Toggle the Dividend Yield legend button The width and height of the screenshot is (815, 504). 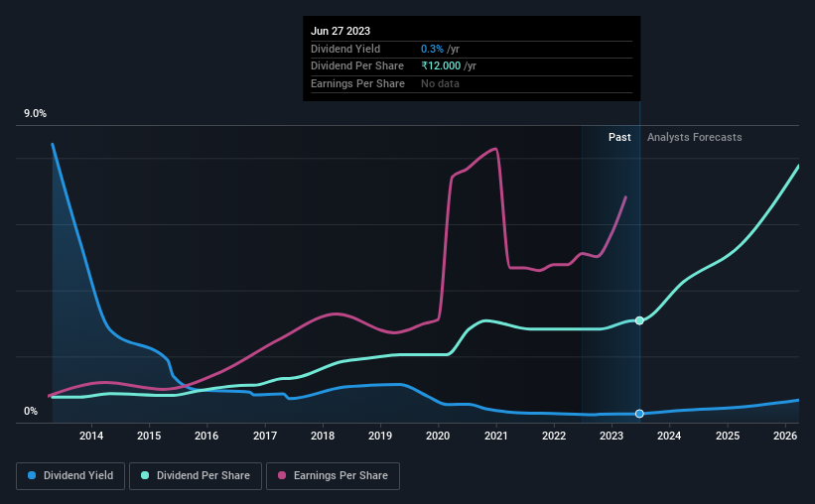click(70, 476)
